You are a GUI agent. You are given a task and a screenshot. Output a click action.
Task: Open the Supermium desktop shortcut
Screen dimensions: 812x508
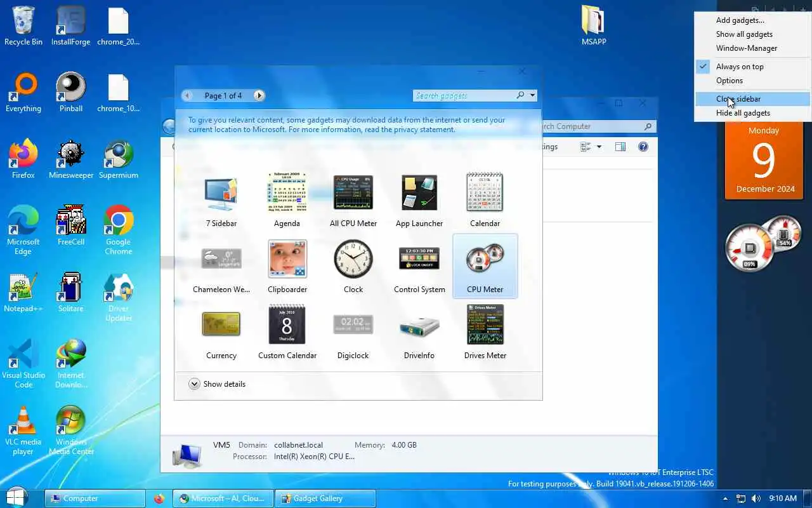[119, 159]
